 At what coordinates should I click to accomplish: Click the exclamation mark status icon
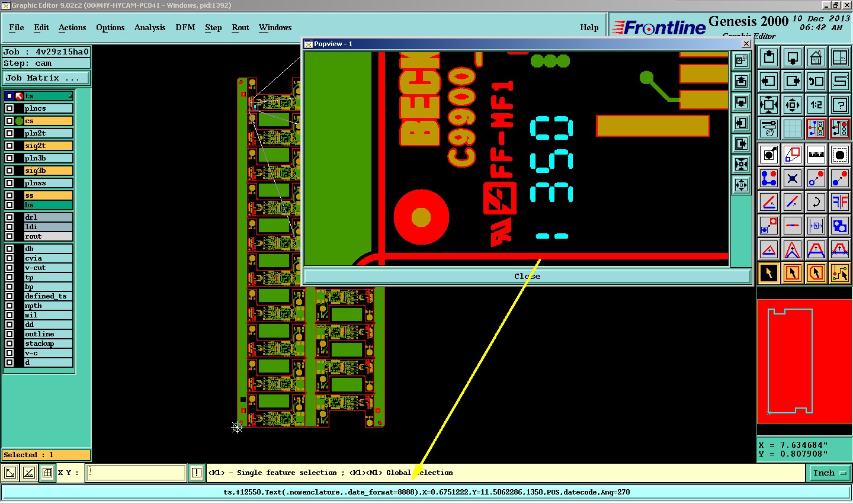click(197, 473)
